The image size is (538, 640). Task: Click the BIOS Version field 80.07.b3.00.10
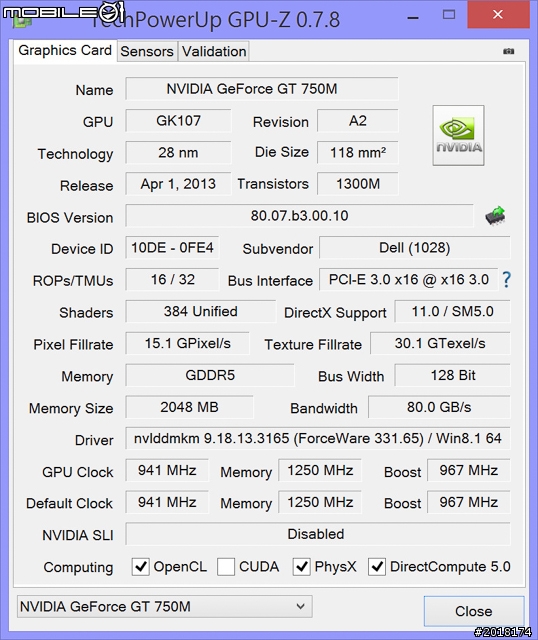click(299, 216)
